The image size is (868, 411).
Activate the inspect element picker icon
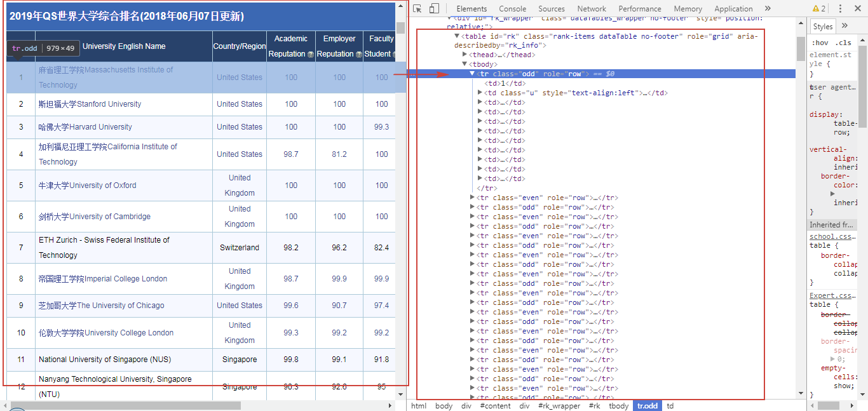(417, 9)
